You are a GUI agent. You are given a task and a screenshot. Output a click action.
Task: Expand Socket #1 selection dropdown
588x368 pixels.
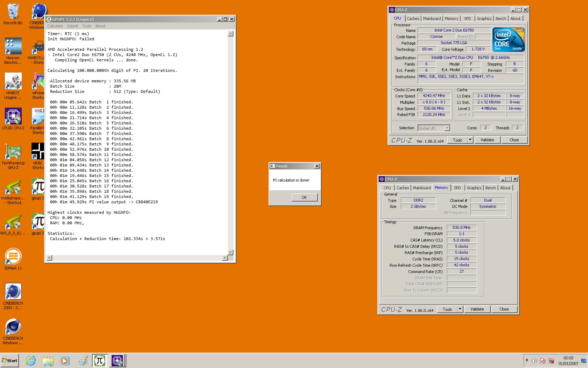pos(447,128)
